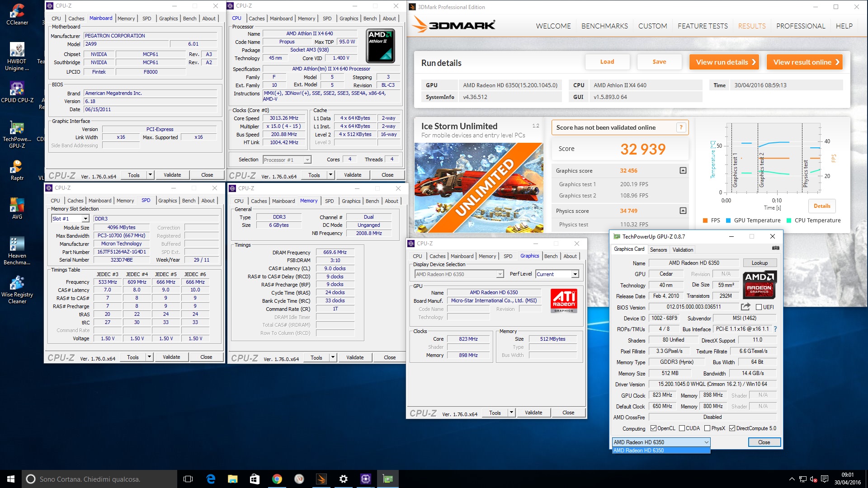This screenshot has height=488, width=868.
Task: Open Settings gear in taskbar
Action: point(343,479)
